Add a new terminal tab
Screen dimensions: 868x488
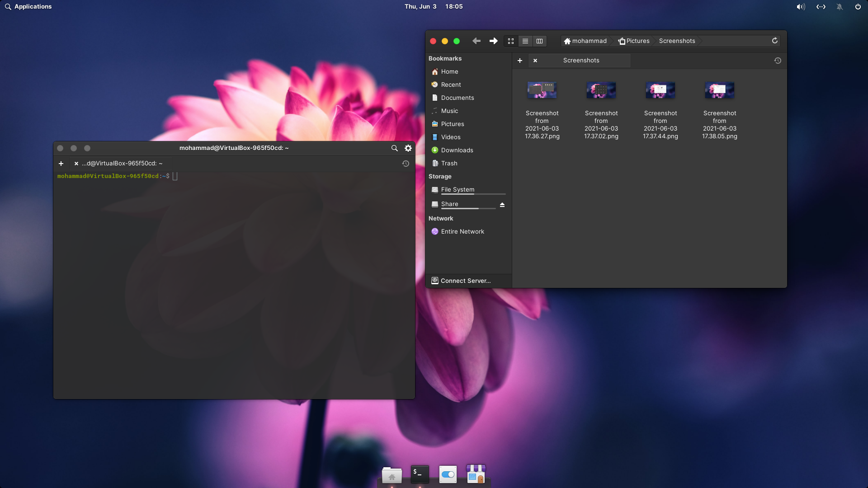[x=61, y=164]
